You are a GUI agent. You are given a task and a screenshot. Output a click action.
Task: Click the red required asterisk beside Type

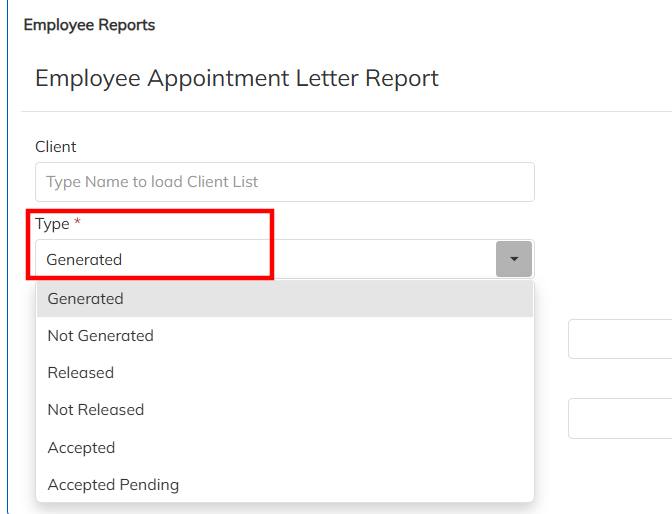coord(77,224)
